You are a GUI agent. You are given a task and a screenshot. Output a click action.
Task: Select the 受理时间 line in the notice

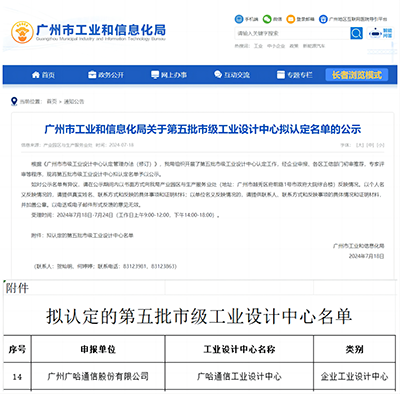pos(125,215)
